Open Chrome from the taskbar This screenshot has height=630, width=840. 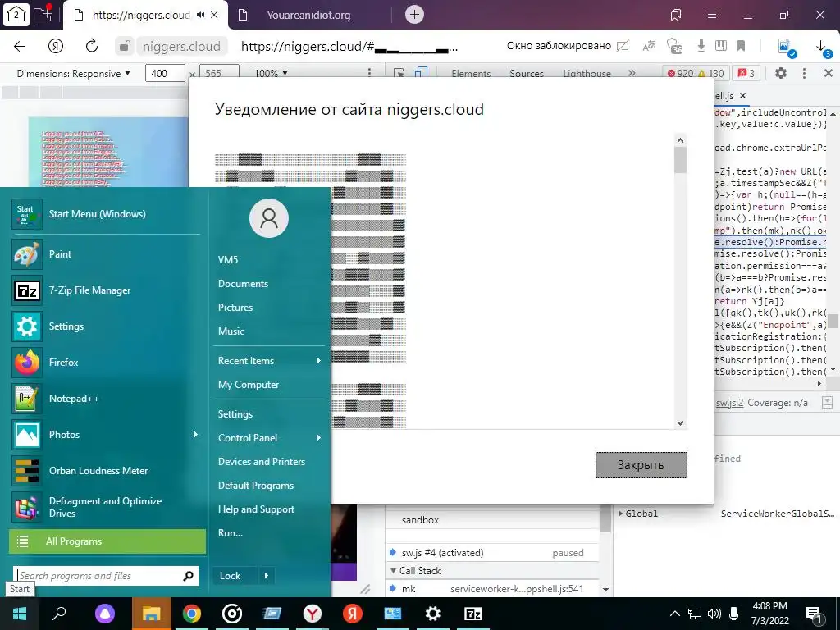pos(191,614)
